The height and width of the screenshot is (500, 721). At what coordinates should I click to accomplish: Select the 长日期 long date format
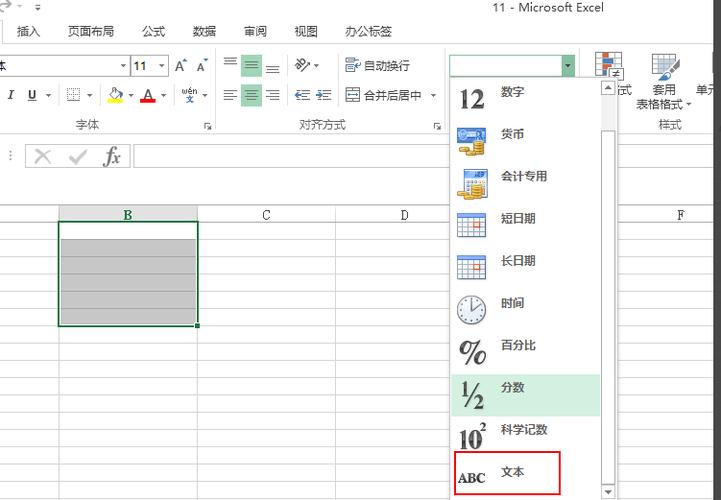(526, 269)
